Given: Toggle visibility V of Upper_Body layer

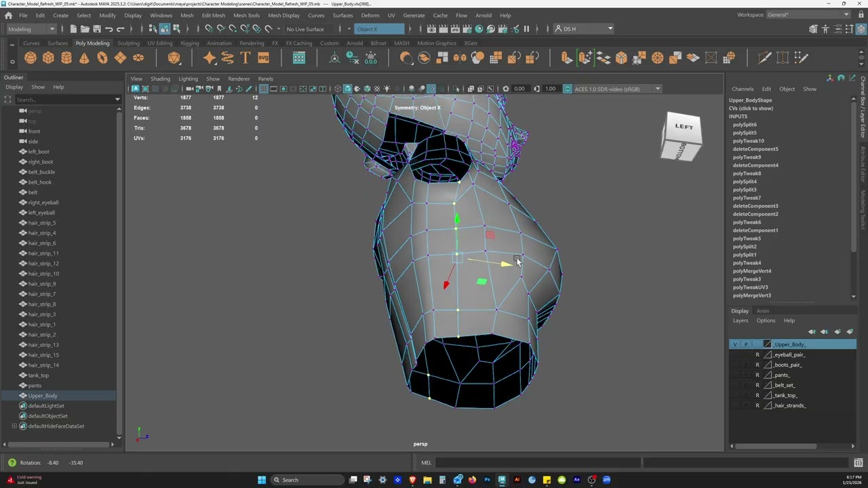Looking at the screenshot, I should point(734,344).
